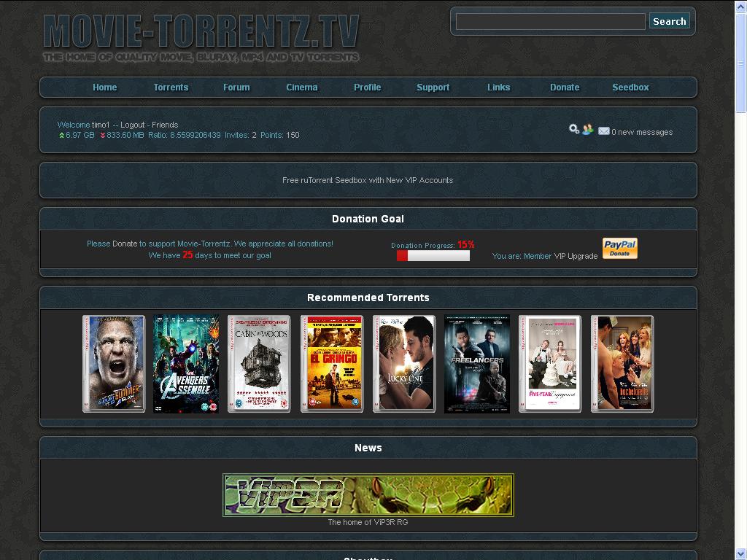Open the settings gear icon near messages
This screenshot has height=560, width=747.
point(574,128)
